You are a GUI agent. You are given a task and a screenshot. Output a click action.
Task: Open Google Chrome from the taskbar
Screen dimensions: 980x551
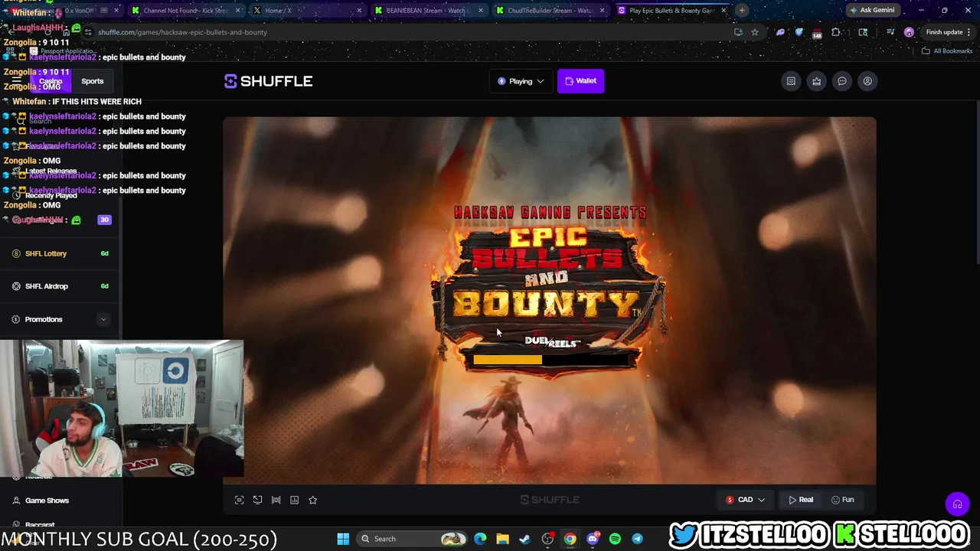pos(570,539)
